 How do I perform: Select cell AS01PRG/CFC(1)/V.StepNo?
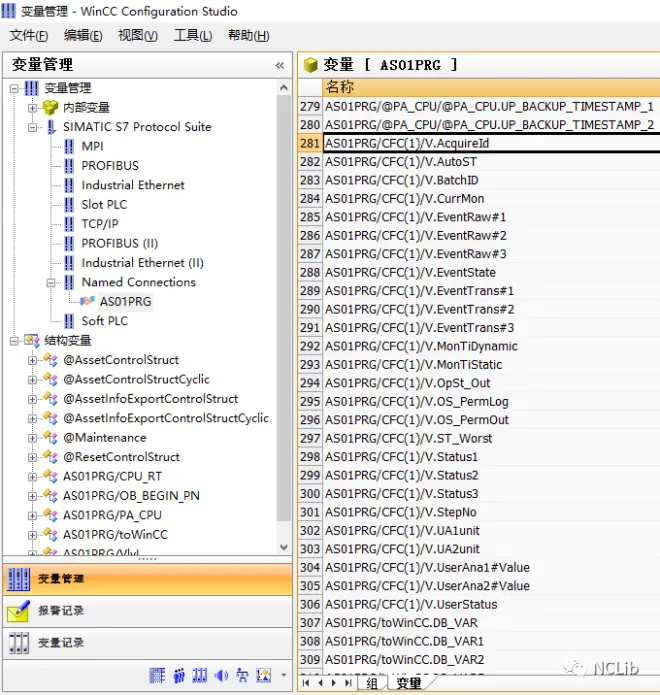point(491,512)
